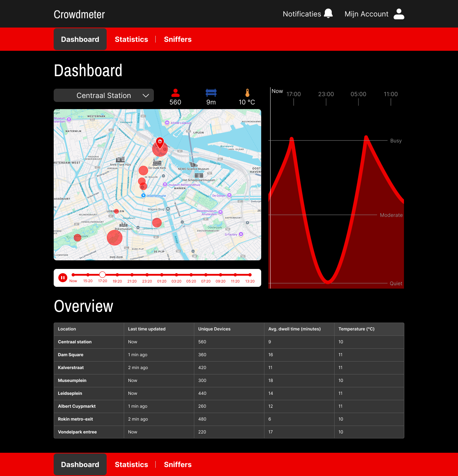The width and height of the screenshot is (458, 476).
Task: Click the Anne Frank Huis map icon
Action: click(121, 160)
